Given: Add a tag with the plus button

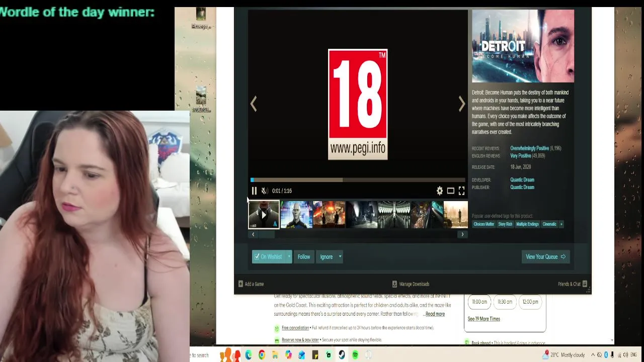Looking at the screenshot, I should (x=561, y=224).
